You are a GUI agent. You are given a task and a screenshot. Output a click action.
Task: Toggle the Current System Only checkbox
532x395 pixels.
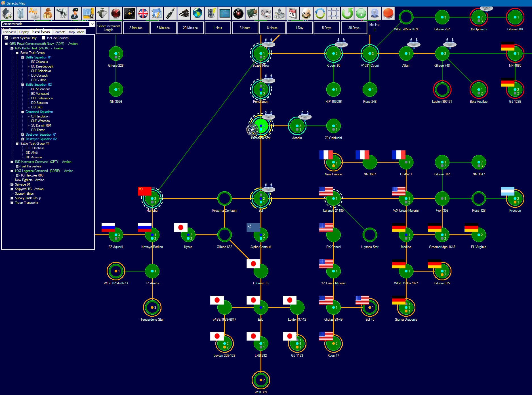(6, 38)
